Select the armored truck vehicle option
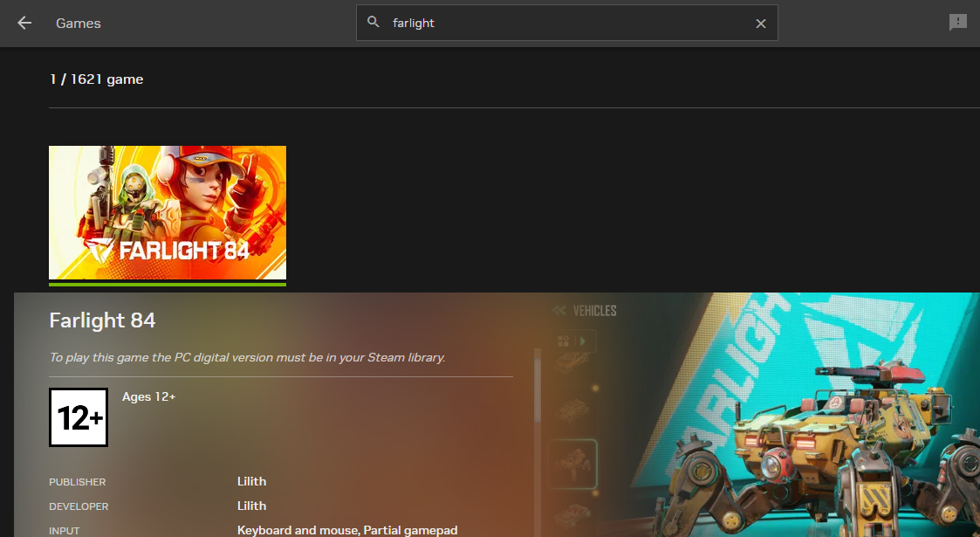This screenshot has height=537, width=980. pos(573,409)
